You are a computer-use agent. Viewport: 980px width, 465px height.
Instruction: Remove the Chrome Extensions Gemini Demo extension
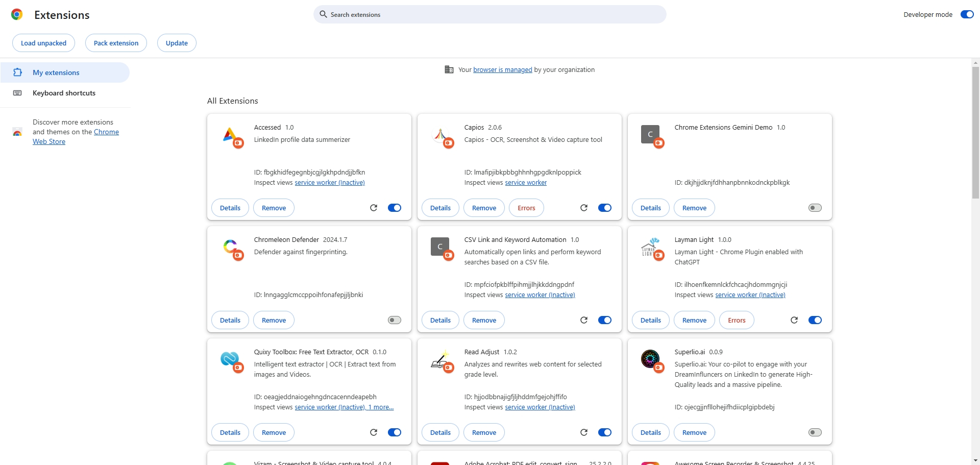694,208
